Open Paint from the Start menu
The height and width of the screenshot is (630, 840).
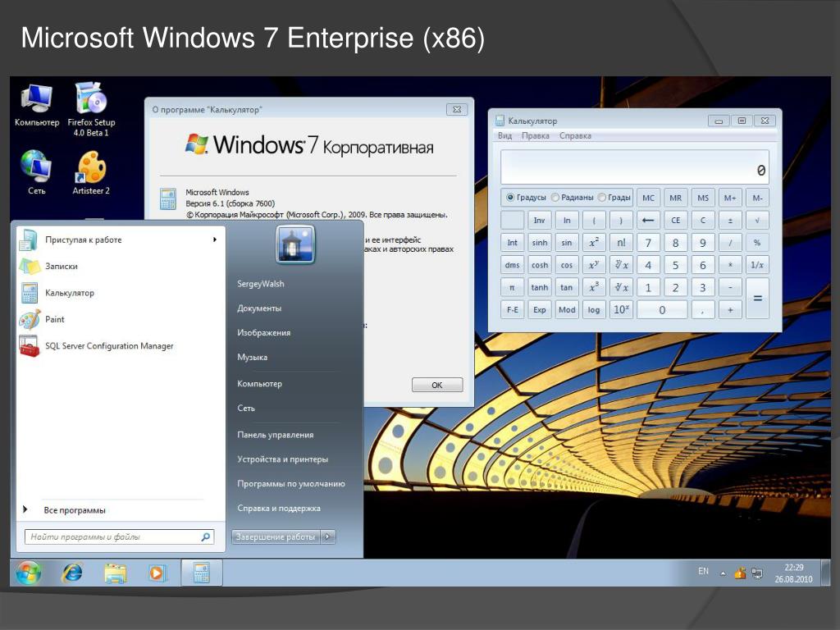click(121, 319)
